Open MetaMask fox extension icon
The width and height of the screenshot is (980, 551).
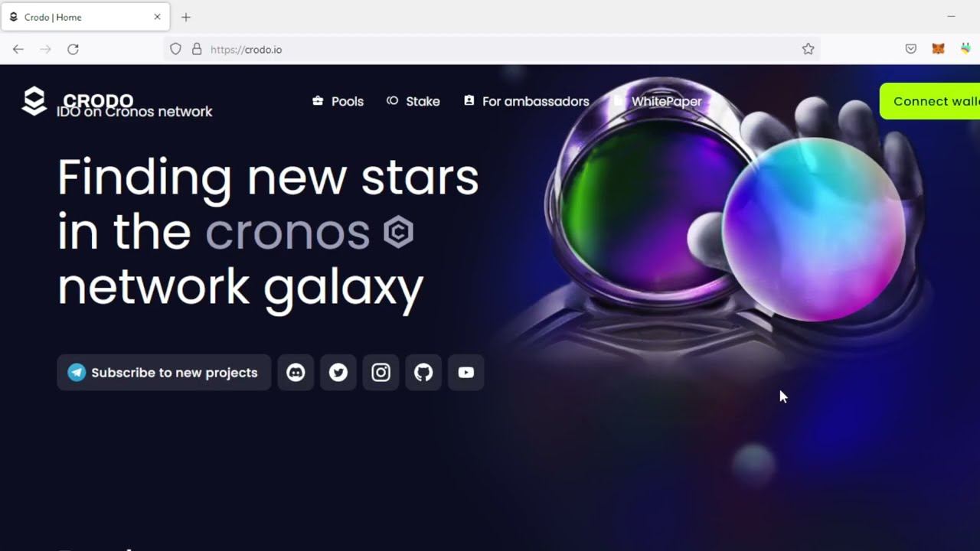tap(938, 49)
